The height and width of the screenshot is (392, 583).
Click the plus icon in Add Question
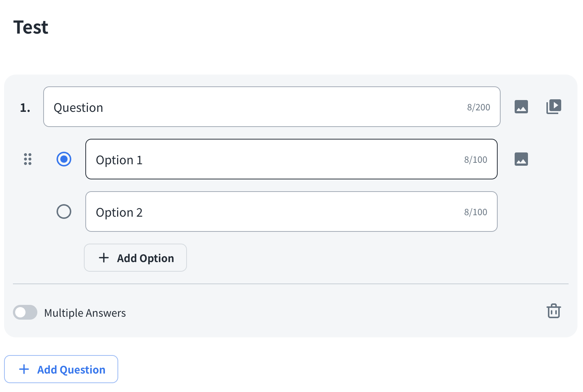click(x=24, y=369)
